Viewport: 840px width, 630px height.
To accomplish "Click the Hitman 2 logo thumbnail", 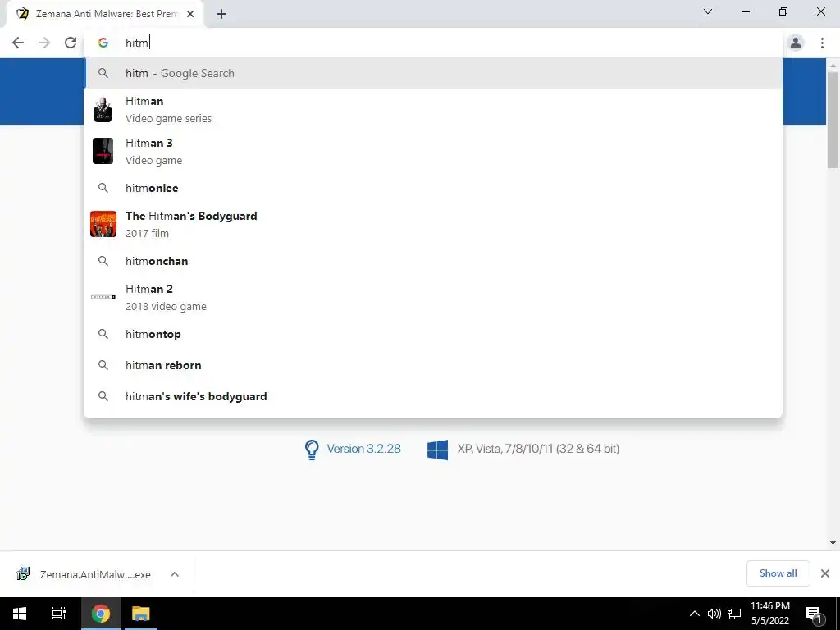I will [103, 297].
